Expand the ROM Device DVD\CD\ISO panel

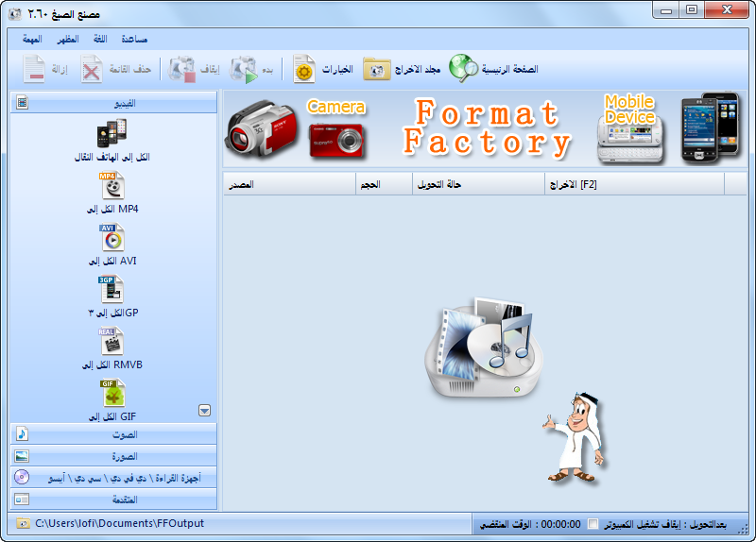coord(113,478)
